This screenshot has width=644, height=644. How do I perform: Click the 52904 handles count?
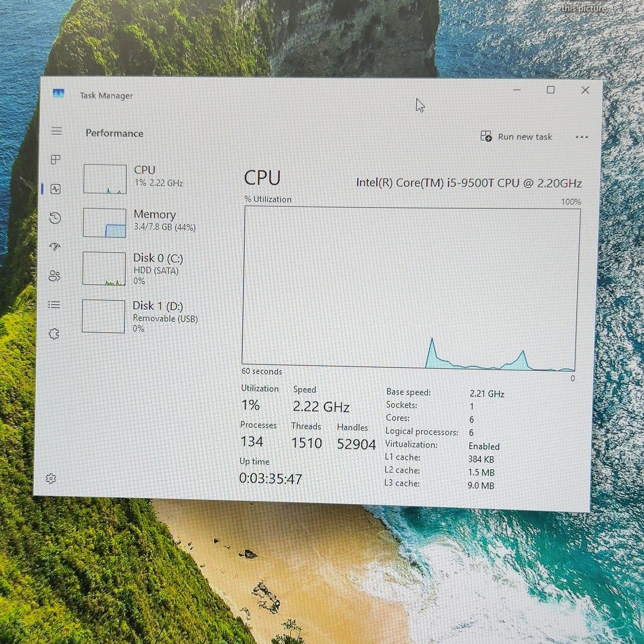tap(357, 444)
